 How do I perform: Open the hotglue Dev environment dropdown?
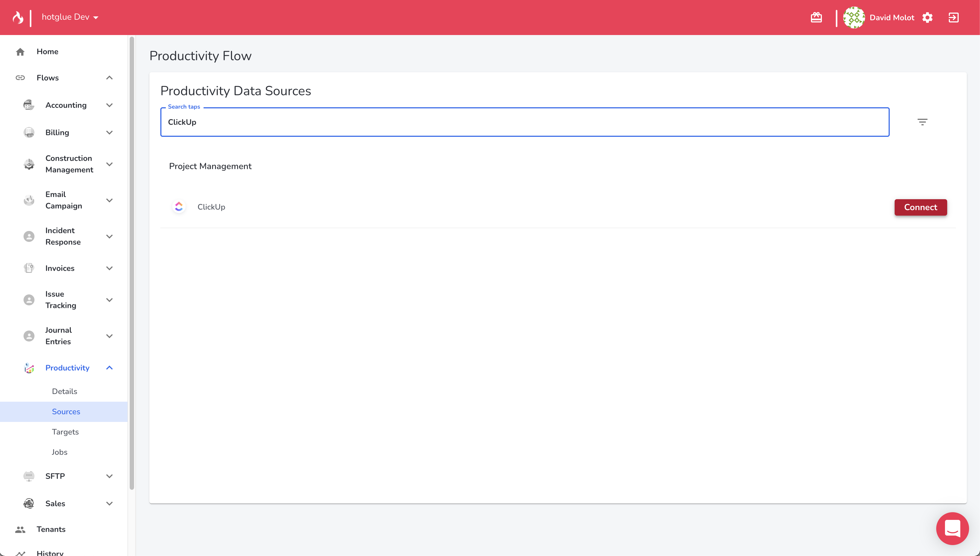(70, 17)
